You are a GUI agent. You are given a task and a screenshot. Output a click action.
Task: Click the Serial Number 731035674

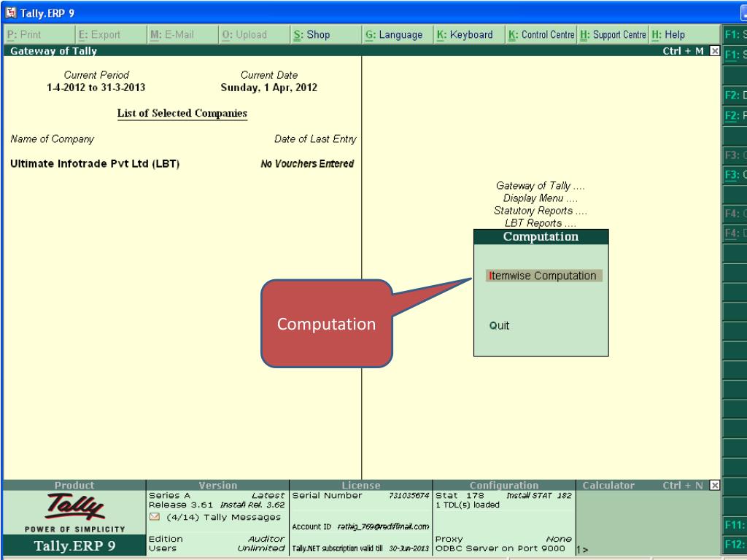[x=409, y=496]
